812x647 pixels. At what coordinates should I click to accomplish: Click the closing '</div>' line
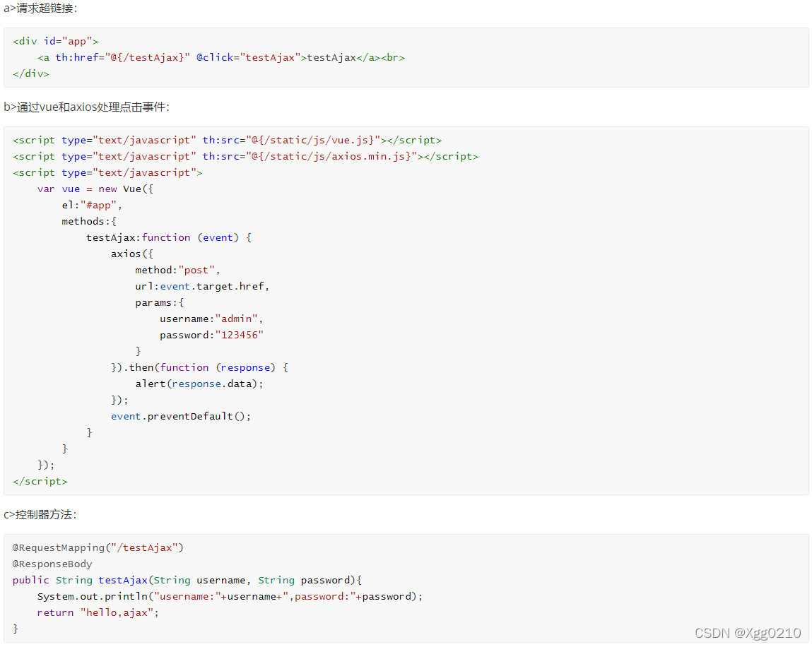[31, 73]
